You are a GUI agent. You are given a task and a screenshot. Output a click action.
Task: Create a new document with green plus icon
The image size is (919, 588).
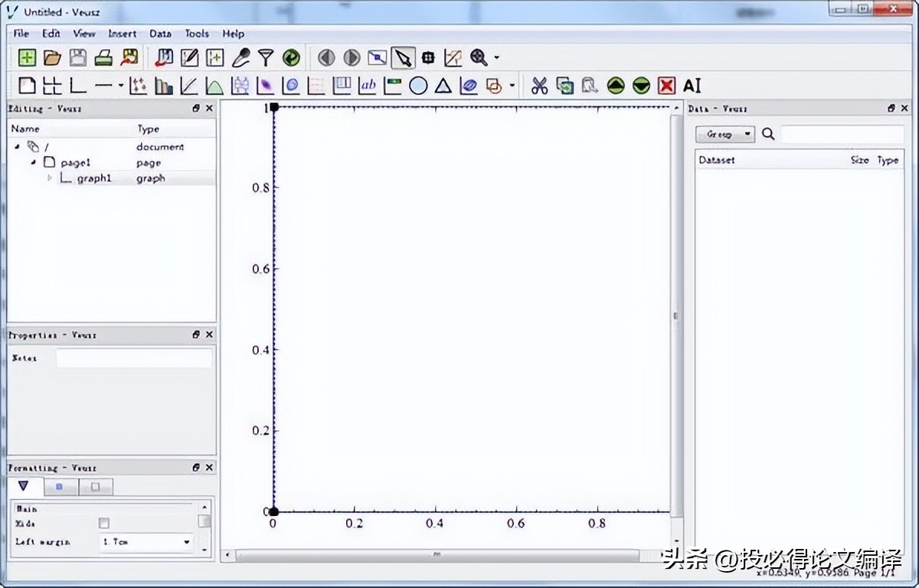pos(27,57)
